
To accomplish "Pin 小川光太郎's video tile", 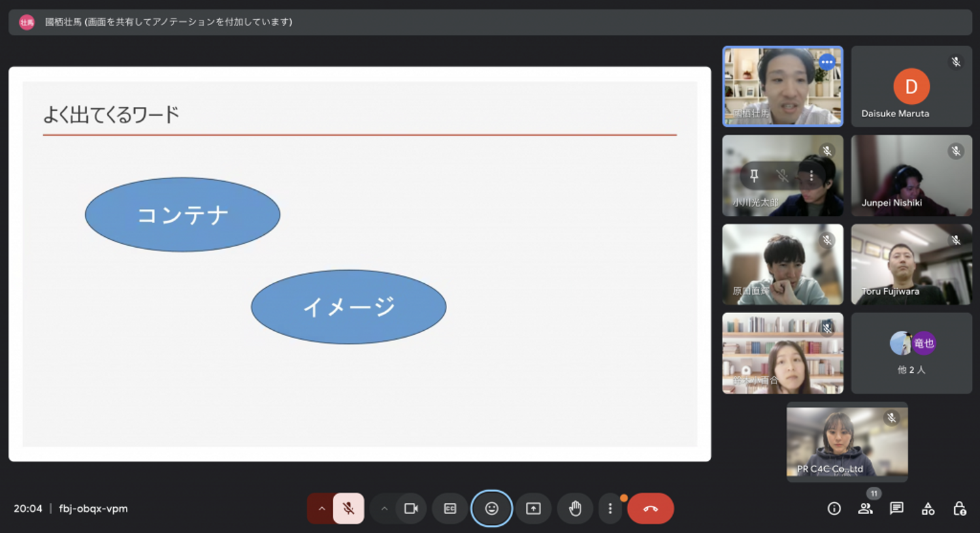I will click(x=754, y=176).
